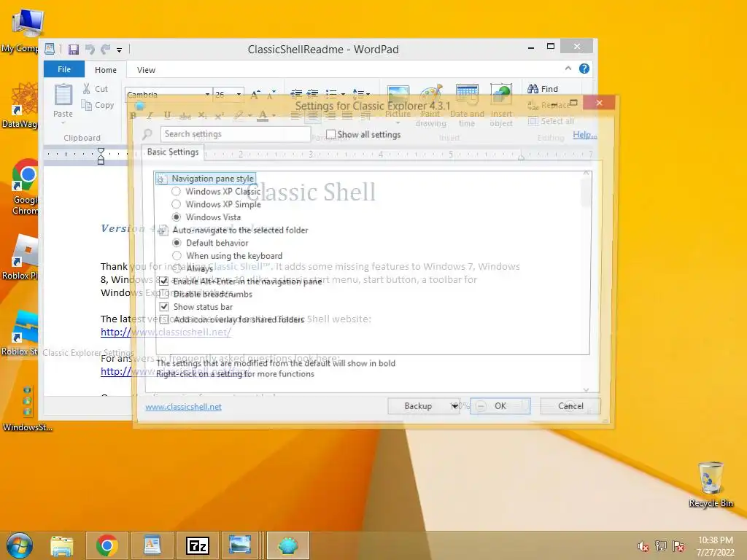Collapse the WordPad ribbon with the chevron
Viewport: 747px width, 560px height.
pos(568,69)
